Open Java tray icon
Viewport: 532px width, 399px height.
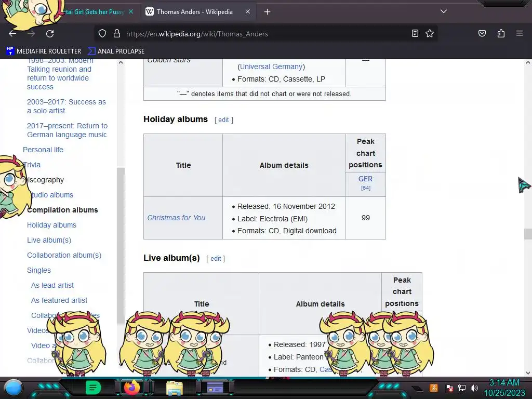[434, 388]
